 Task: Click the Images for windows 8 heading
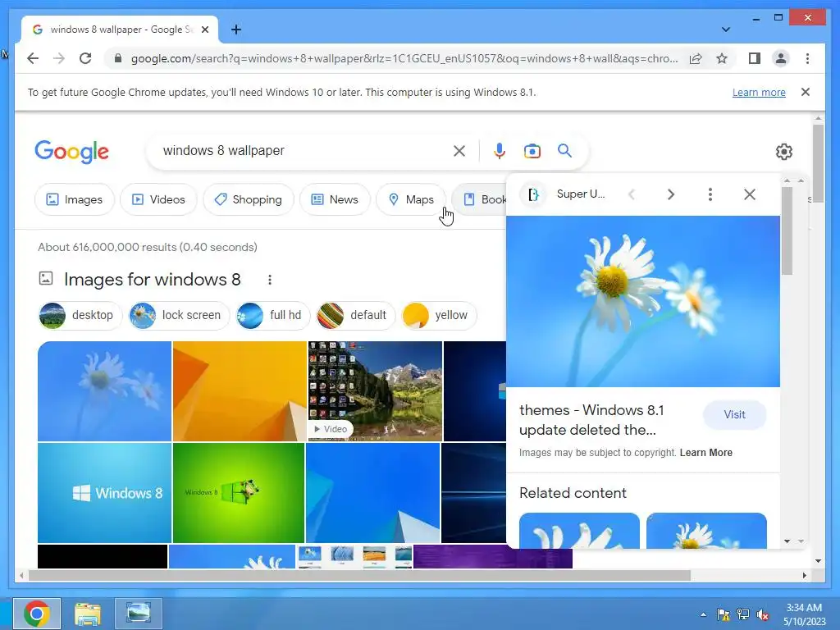[x=152, y=280]
